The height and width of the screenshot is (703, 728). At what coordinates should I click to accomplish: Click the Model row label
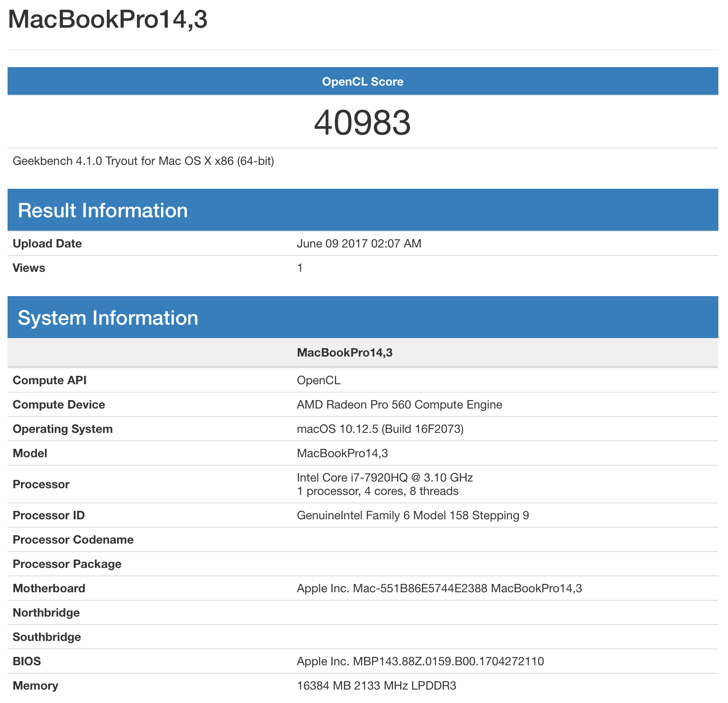[x=30, y=453]
